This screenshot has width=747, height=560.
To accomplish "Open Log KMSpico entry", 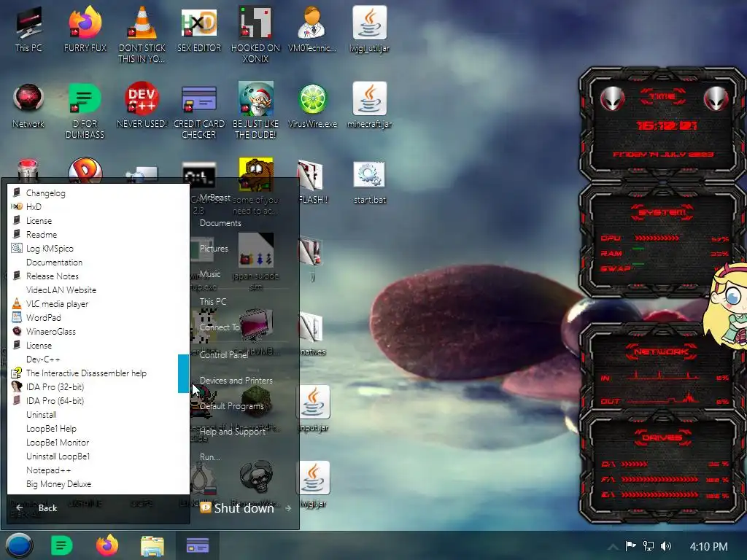I will point(98,248).
